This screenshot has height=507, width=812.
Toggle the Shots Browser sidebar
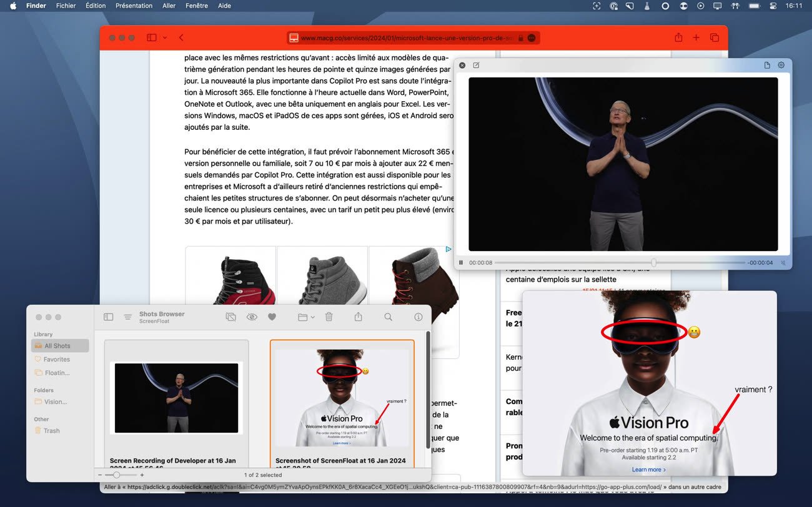[108, 317]
